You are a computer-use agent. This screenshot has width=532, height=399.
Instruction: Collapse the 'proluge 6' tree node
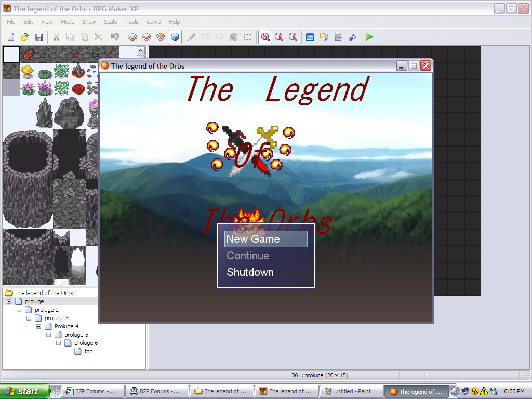pyautogui.click(x=59, y=343)
